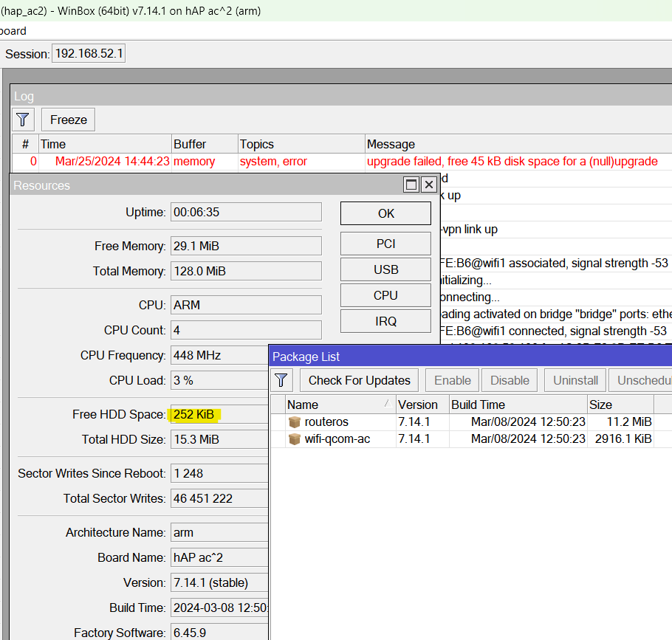Sort log by Message column header

pyautogui.click(x=518, y=145)
